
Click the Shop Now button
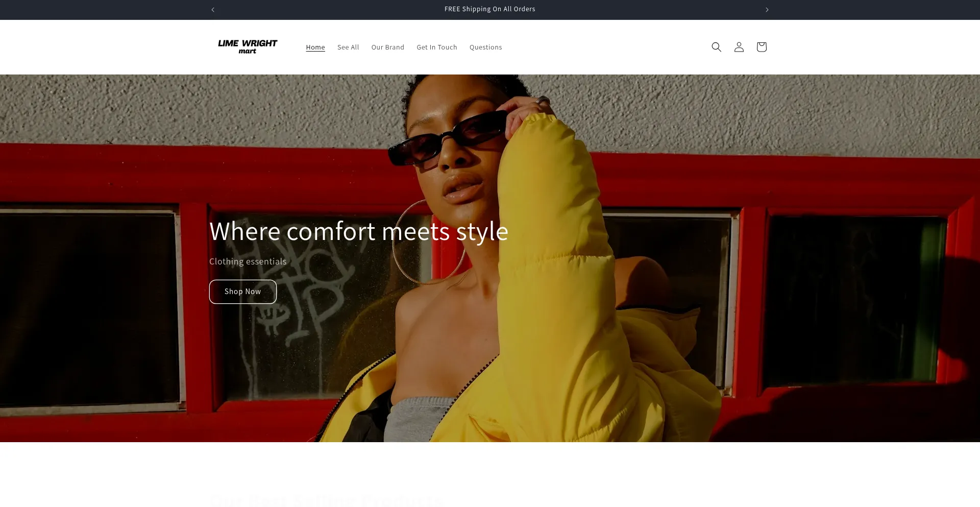coord(243,292)
